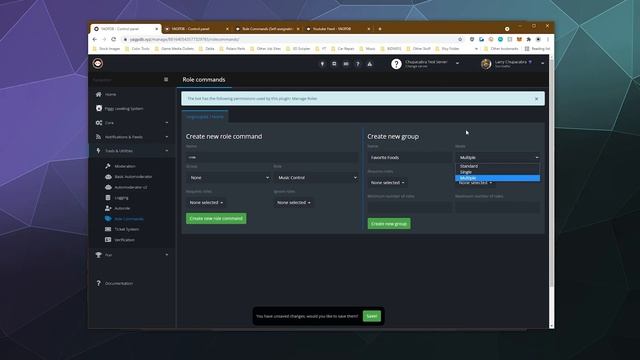Screen dimensions: 640x360
Task: Bookmark page with the star icon
Action: (460, 39)
